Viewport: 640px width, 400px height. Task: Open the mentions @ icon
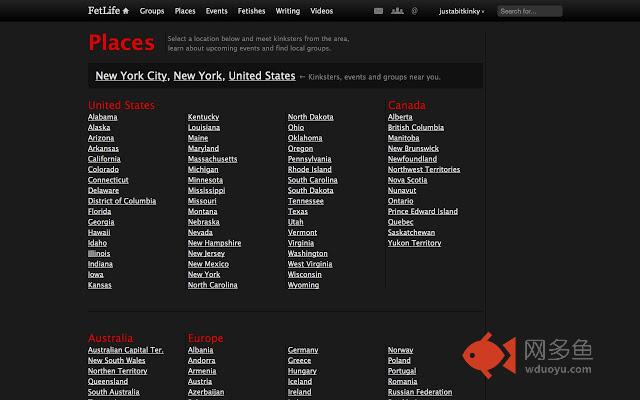pos(415,11)
